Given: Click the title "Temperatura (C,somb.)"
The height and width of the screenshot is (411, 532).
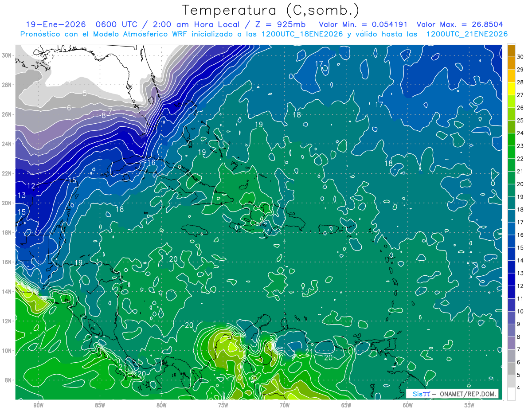Looking at the screenshot, I should click(271, 10).
